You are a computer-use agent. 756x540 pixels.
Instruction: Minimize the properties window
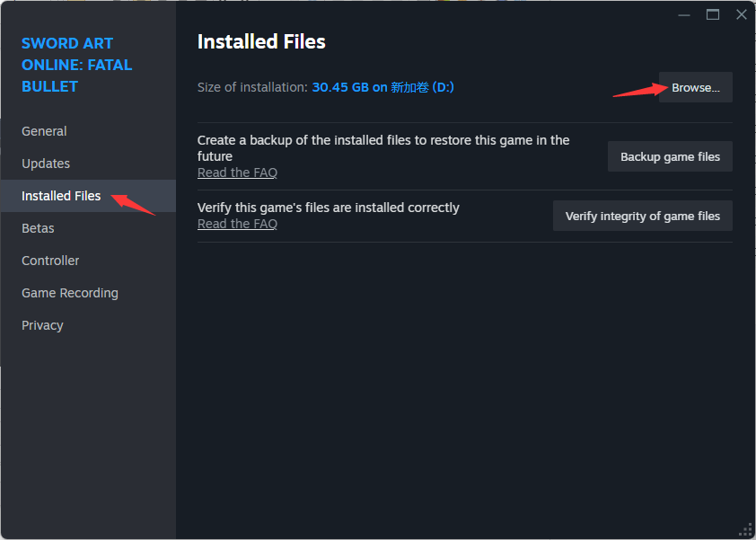pyautogui.click(x=683, y=15)
